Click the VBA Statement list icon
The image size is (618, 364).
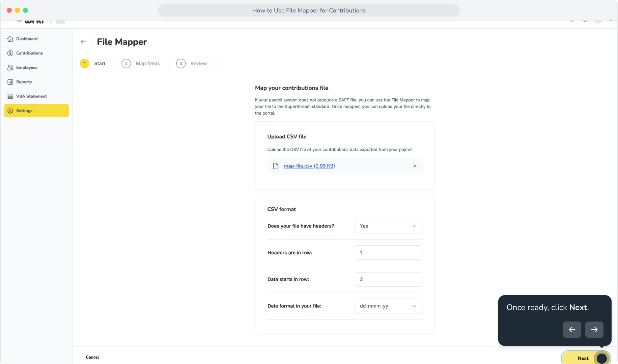tap(10, 96)
